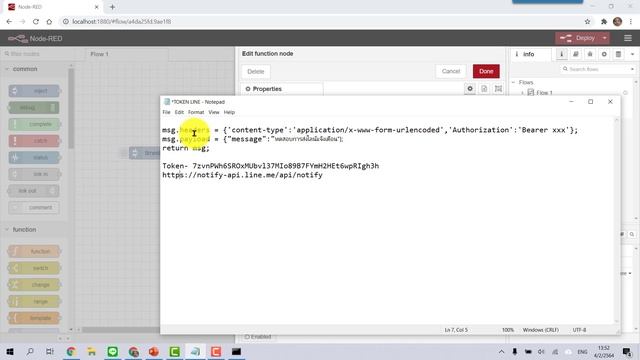Expand the sidebar tabs dropdown arrow

coord(633,54)
